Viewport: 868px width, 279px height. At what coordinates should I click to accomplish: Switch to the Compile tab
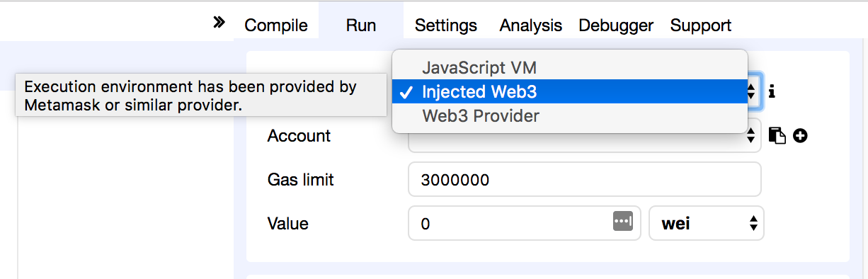pos(276,25)
